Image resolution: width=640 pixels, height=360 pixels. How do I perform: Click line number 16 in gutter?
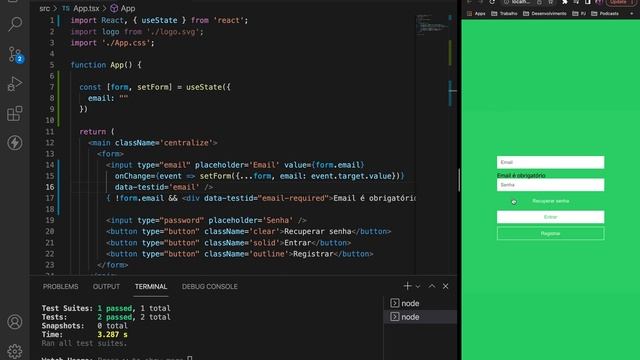coord(50,187)
